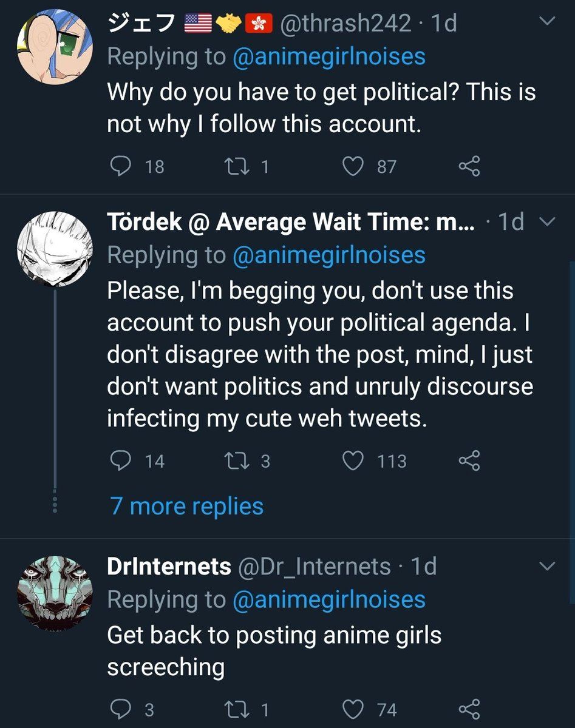Share DrInternets' tweet
The image size is (575, 728).
coord(469,709)
